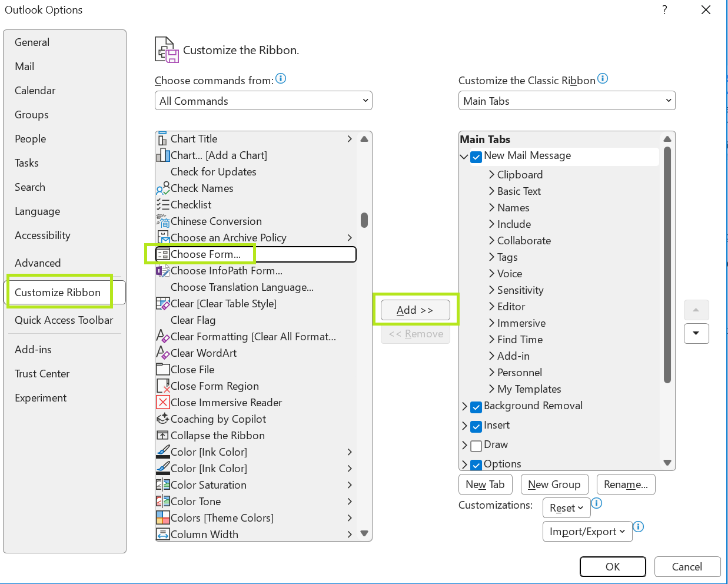
Task: Click the info icon next to Reset
Action: [x=596, y=503]
